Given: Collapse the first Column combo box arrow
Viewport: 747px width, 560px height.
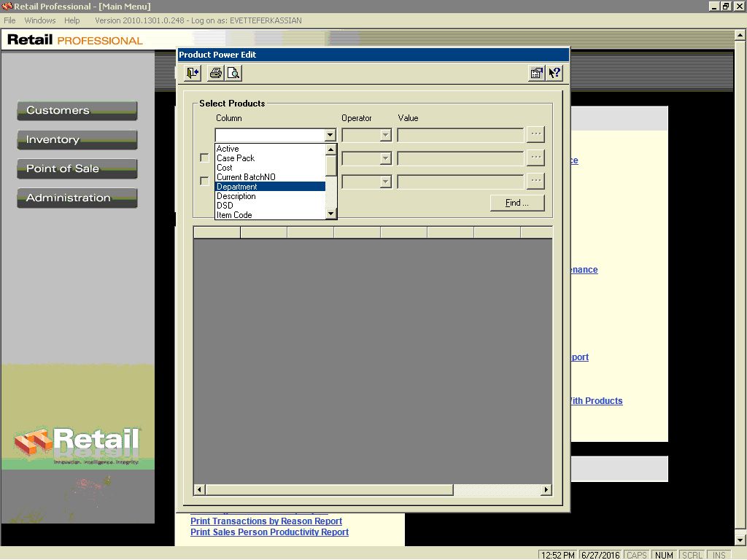Looking at the screenshot, I should pyautogui.click(x=330, y=135).
